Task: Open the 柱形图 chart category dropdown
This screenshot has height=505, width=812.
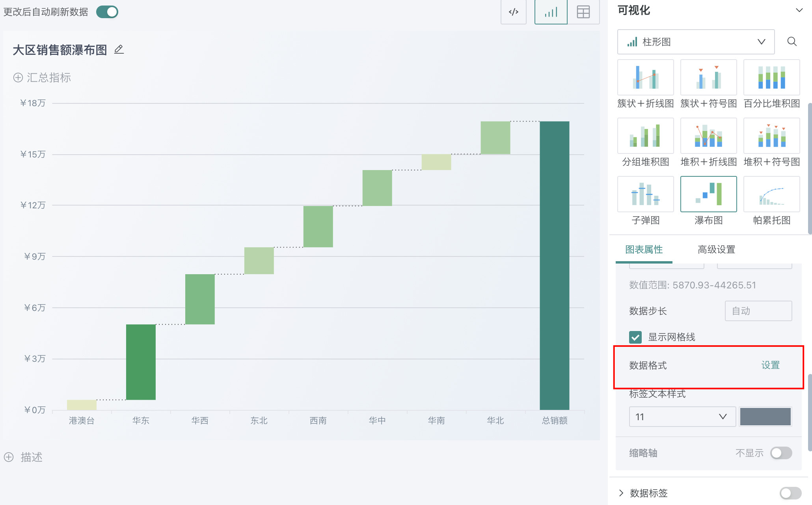Action: [x=696, y=42]
